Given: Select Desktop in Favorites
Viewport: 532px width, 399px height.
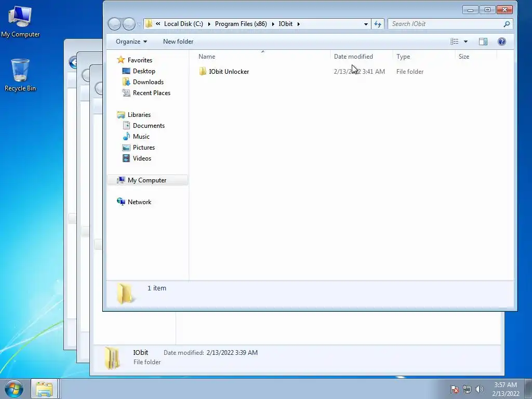Looking at the screenshot, I should pyautogui.click(x=144, y=71).
